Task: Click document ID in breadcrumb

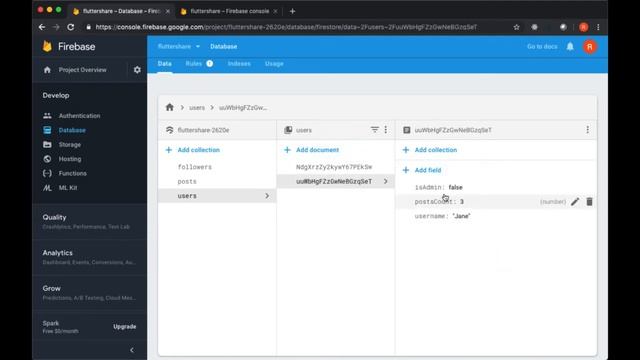Action: [x=243, y=108]
